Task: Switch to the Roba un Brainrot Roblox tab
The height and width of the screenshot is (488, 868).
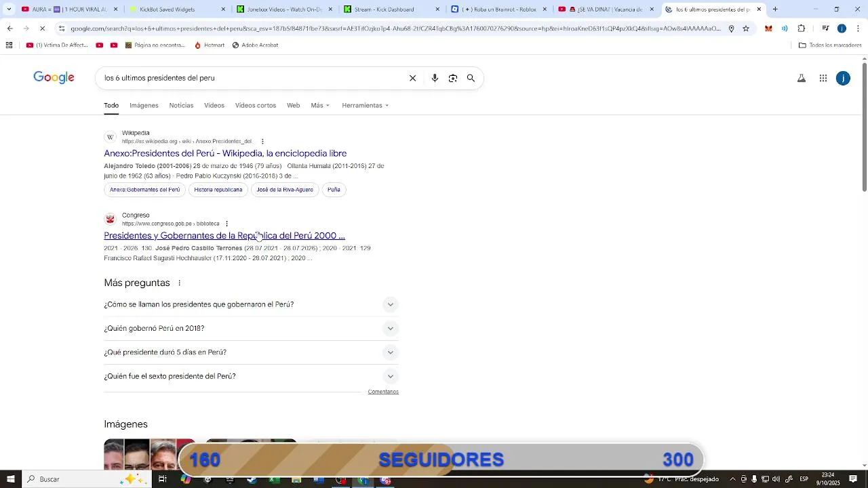Action: 500,9
